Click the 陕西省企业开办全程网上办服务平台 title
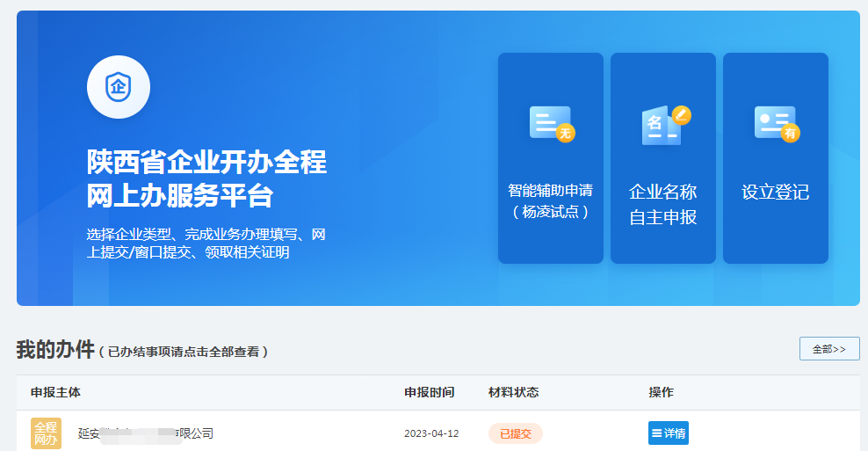 206,178
